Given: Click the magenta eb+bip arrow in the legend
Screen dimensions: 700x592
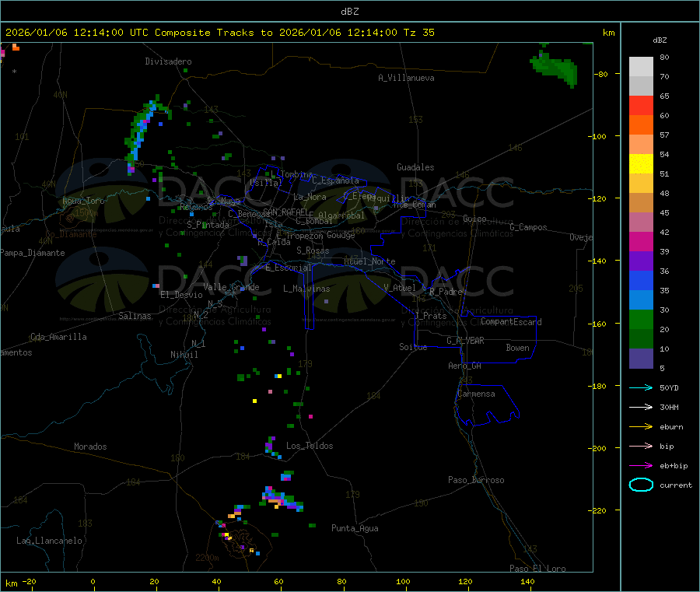Looking at the screenshot, I should (641, 466).
